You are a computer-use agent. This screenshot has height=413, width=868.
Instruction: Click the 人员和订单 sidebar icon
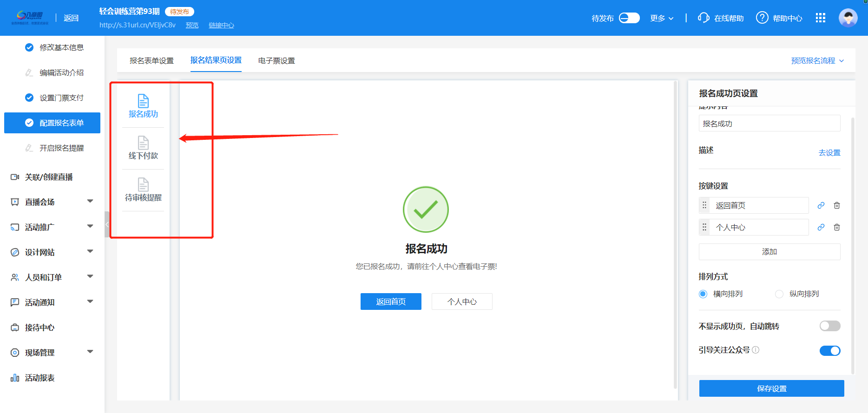[15, 277]
